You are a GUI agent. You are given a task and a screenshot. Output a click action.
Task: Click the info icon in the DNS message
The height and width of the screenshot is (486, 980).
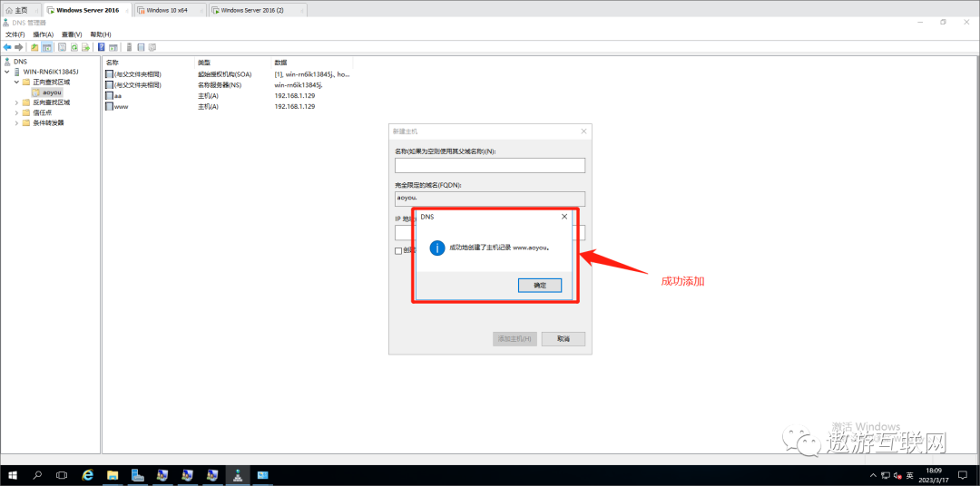(437, 248)
